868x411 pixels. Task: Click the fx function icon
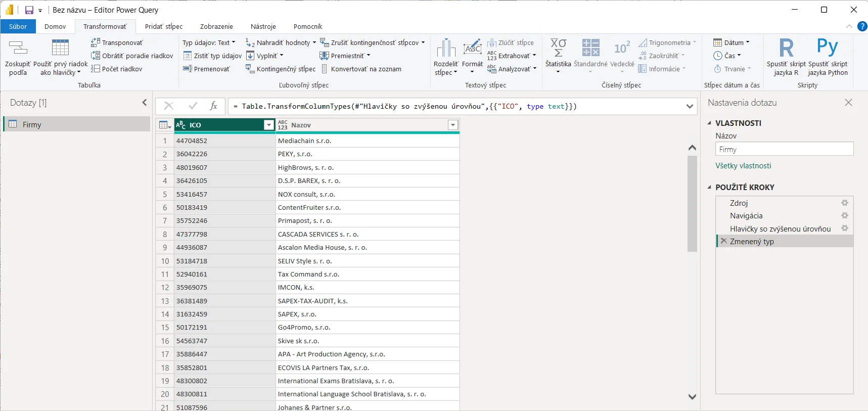pos(213,106)
